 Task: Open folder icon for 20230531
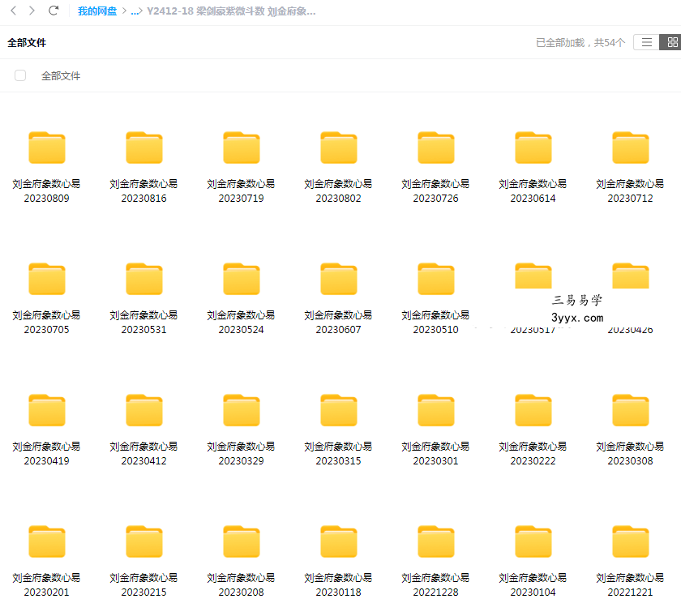click(144, 279)
